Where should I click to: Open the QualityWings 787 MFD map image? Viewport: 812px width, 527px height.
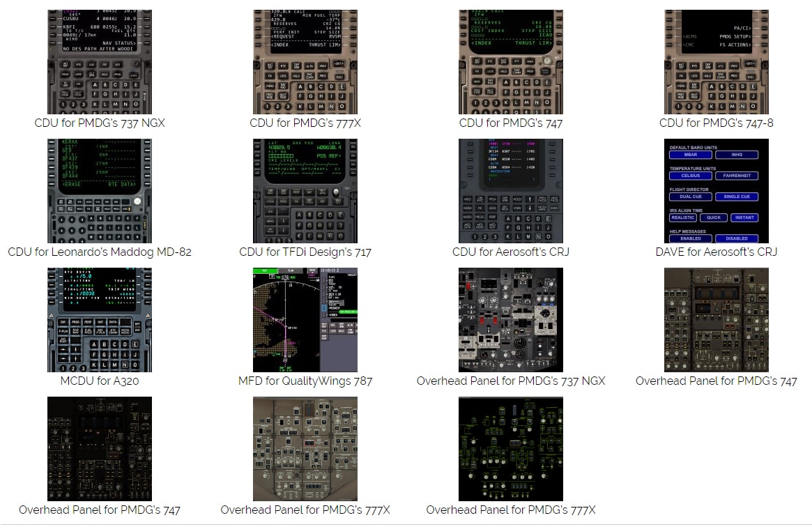pyautogui.click(x=305, y=319)
